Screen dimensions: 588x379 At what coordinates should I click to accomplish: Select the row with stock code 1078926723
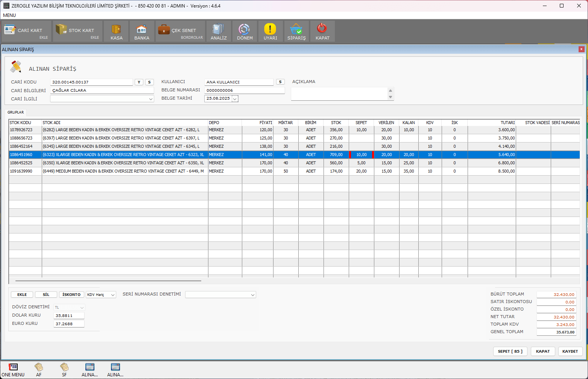coord(294,130)
